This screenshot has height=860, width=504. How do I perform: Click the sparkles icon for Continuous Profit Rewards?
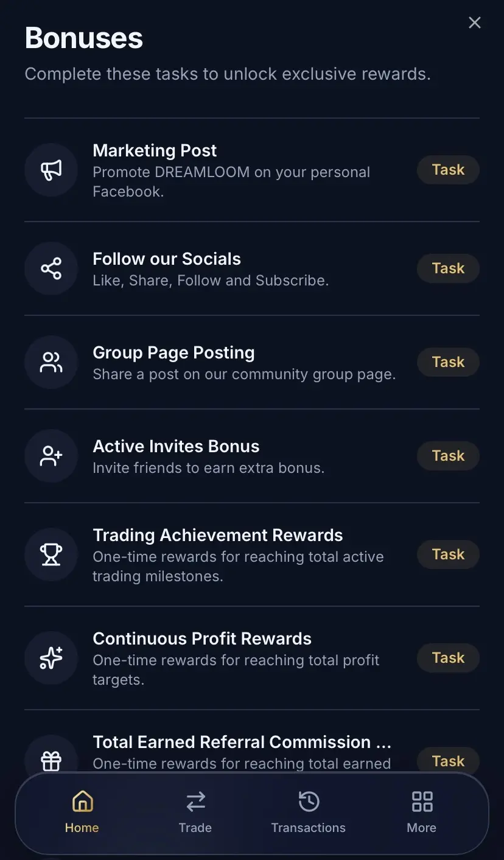pos(51,658)
